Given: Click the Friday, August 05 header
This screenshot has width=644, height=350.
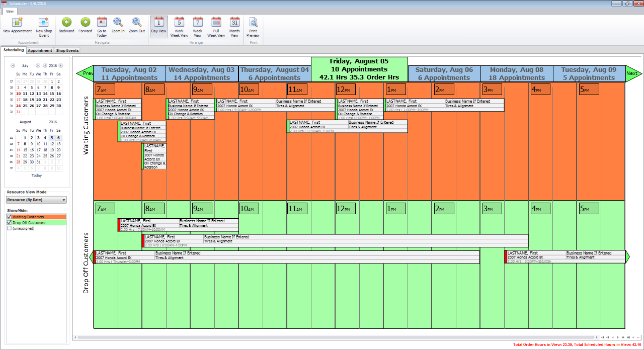Looking at the screenshot, I should coord(359,69).
